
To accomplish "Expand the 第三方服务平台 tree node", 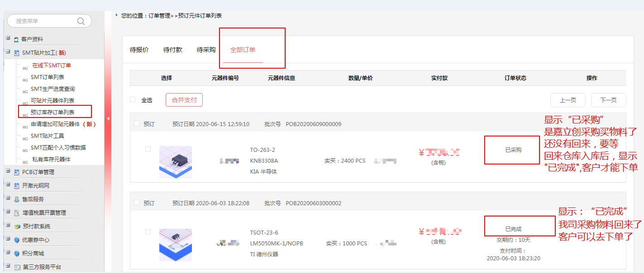I will click(x=8, y=266).
